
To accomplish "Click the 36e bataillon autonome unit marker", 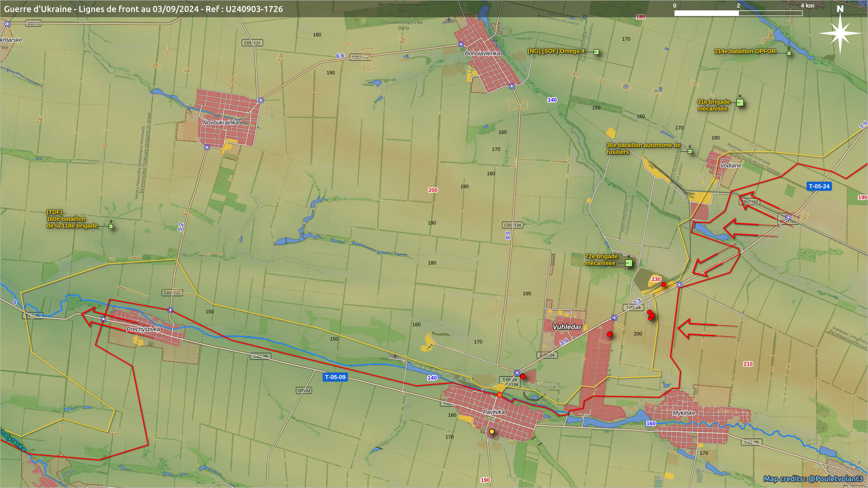I will [x=690, y=151].
